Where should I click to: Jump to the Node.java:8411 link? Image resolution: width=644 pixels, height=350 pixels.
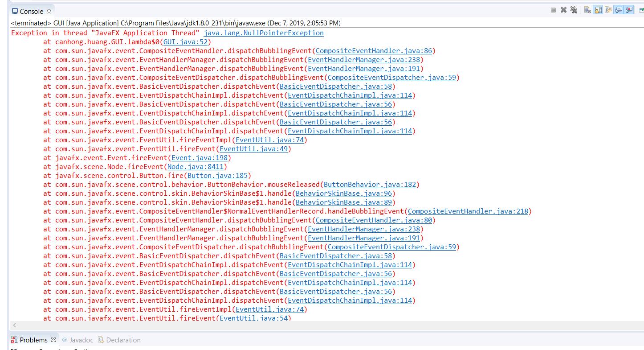[196, 167]
